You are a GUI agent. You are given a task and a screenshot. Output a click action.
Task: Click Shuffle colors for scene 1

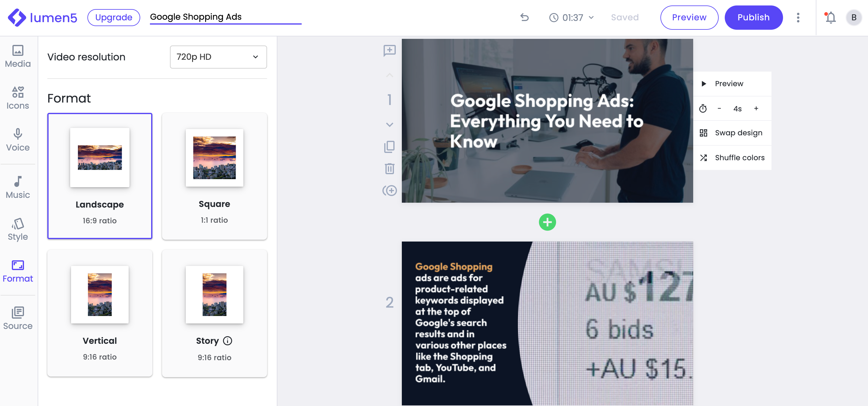pyautogui.click(x=732, y=158)
